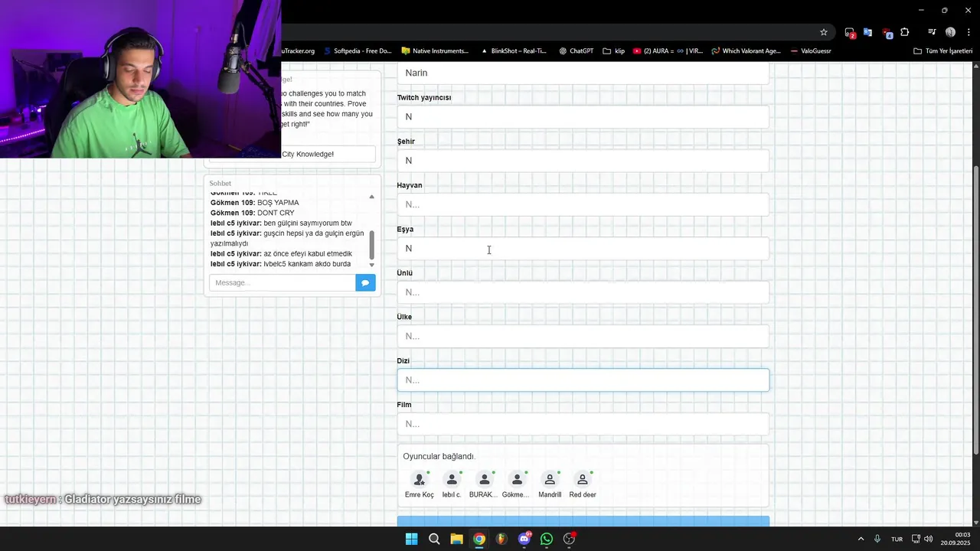Click the Ünlü input field
Viewport: 980px width, 551px height.
pos(583,292)
